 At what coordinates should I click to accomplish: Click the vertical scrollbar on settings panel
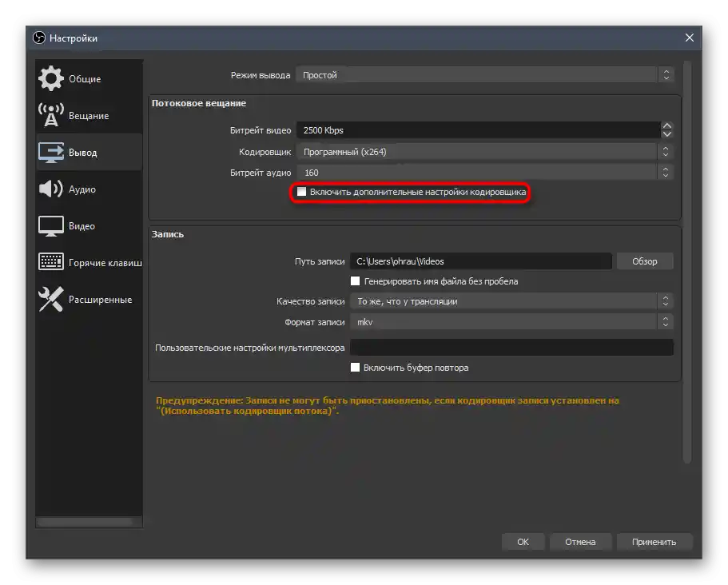[x=687, y=262]
